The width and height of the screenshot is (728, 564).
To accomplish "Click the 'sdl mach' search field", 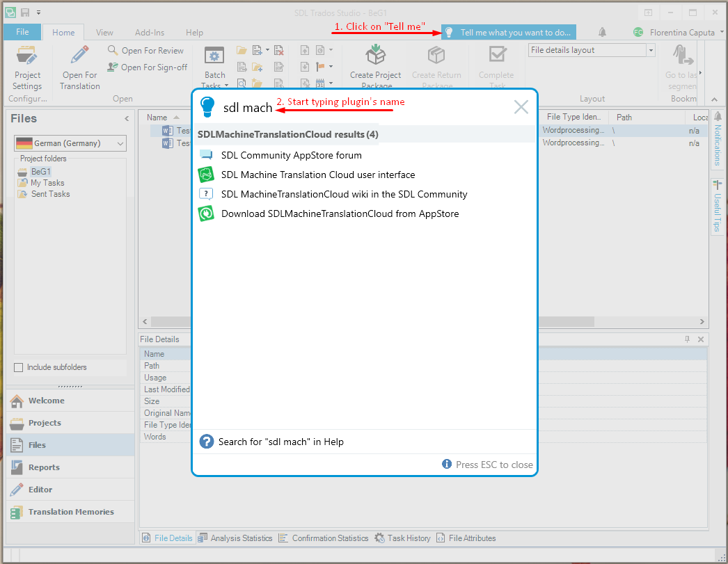I will [248, 108].
